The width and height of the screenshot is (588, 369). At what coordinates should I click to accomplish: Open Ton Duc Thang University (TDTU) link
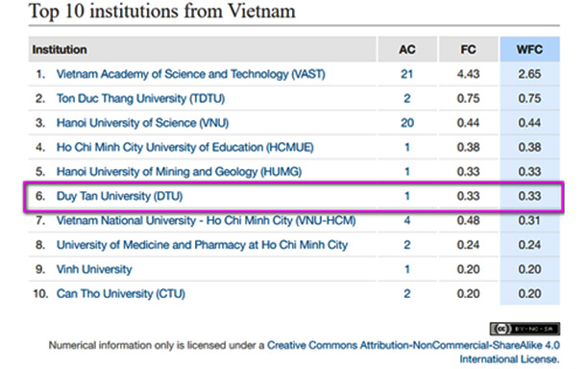click(x=140, y=98)
